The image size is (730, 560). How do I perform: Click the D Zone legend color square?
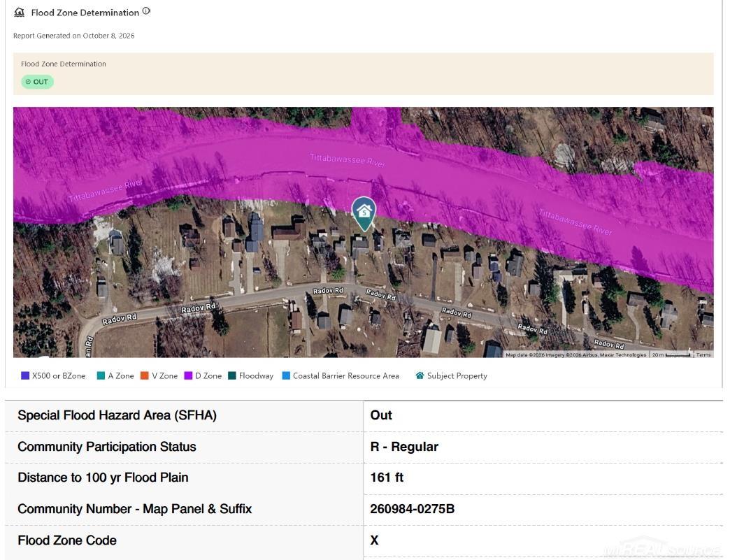coord(188,375)
